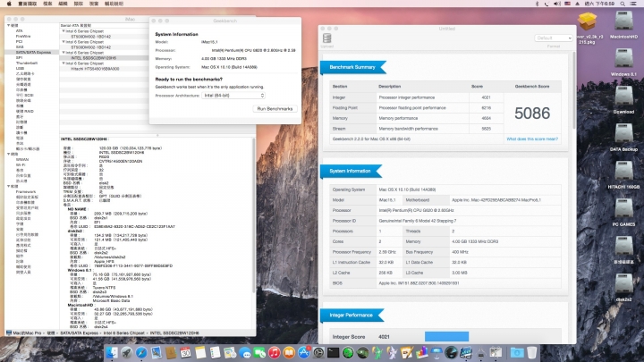
Task: Click the Benchmark Summary ribbon header
Action: coord(352,67)
